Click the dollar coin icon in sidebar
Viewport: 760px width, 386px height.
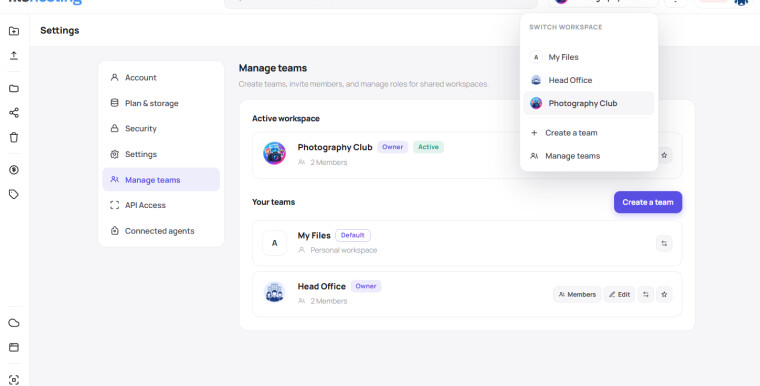(14, 170)
